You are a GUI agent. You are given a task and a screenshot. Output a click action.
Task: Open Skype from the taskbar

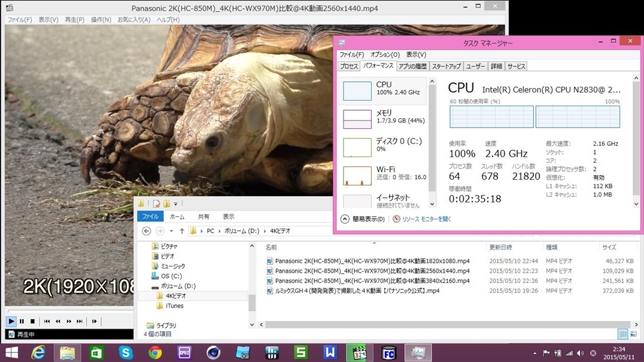point(126,353)
